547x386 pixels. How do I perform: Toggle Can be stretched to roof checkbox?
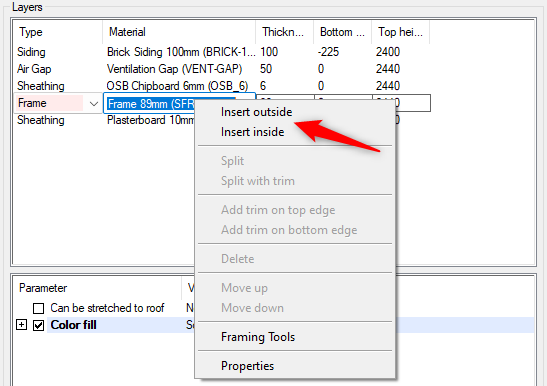38,308
